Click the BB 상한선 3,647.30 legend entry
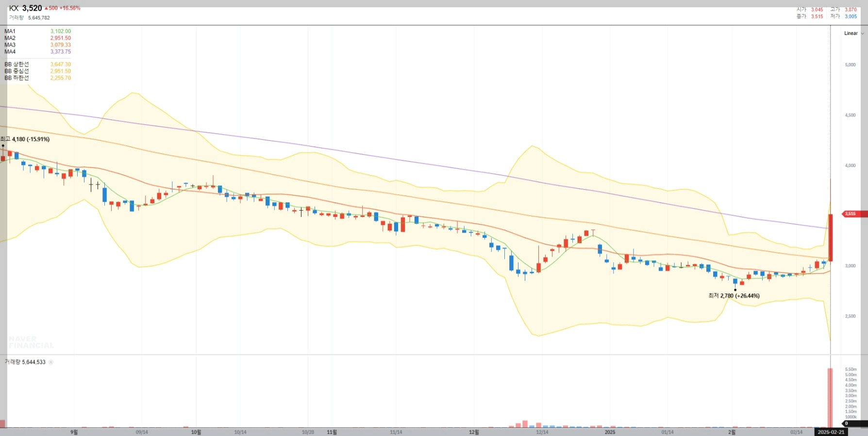 coord(37,65)
